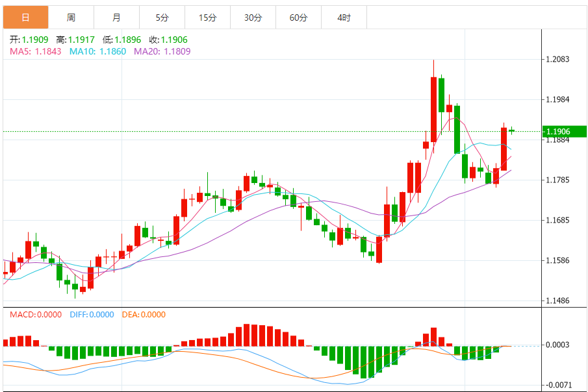588x392 pixels.
Task: Switch to the 4时 chart tab
Action: pyautogui.click(x=344, y=18)
